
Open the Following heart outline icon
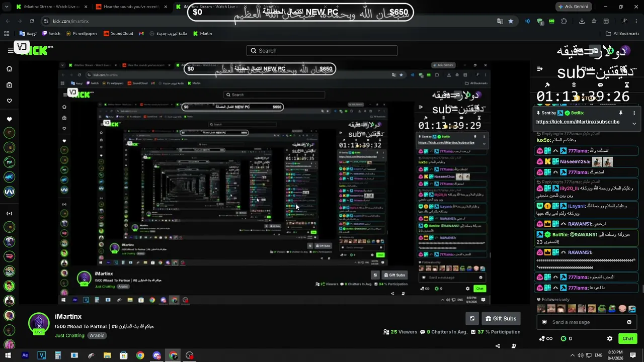[x=9, y=101]
